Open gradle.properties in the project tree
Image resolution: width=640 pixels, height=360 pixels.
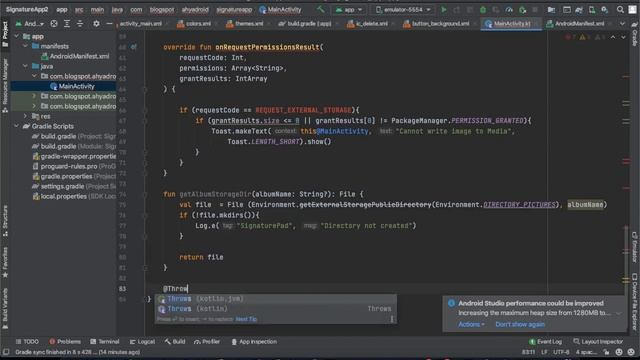(x=74, y=176)
